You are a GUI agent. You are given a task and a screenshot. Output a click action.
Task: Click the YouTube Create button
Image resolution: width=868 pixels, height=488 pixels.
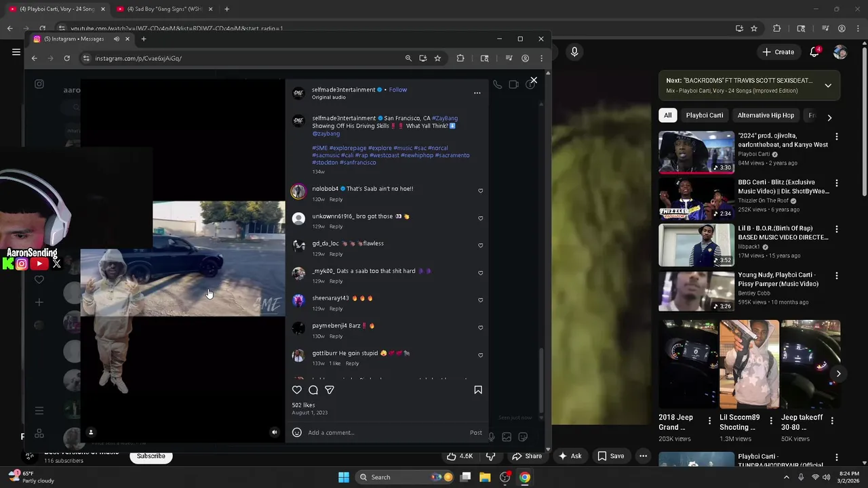tap(778, 52)
